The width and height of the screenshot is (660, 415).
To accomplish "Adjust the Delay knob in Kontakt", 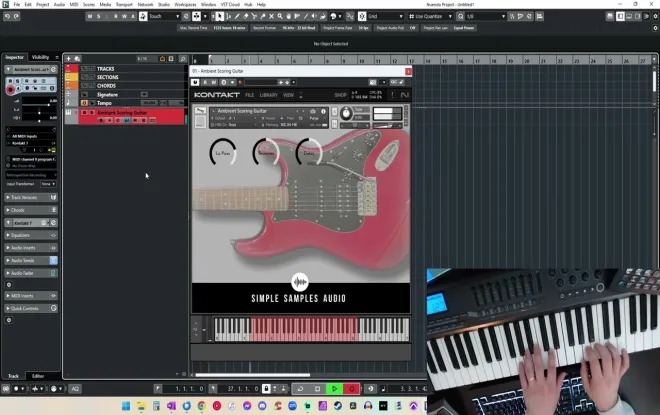I will (x=309, y=153).
